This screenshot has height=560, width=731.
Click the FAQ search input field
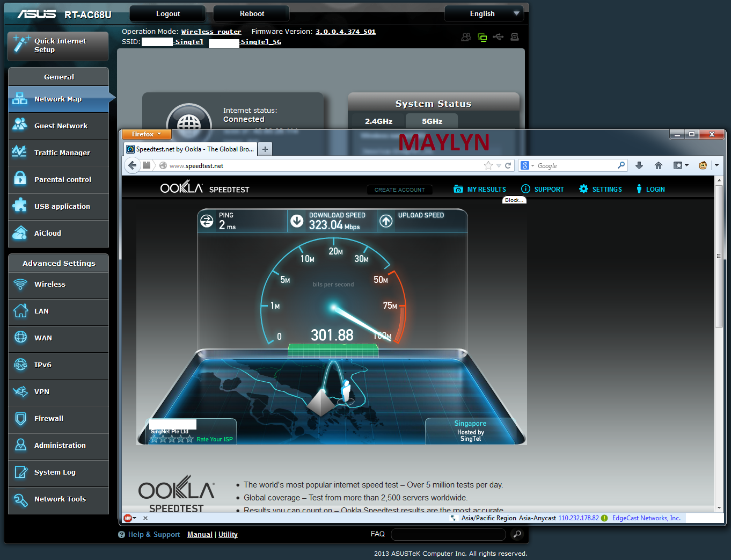[448, 534]
